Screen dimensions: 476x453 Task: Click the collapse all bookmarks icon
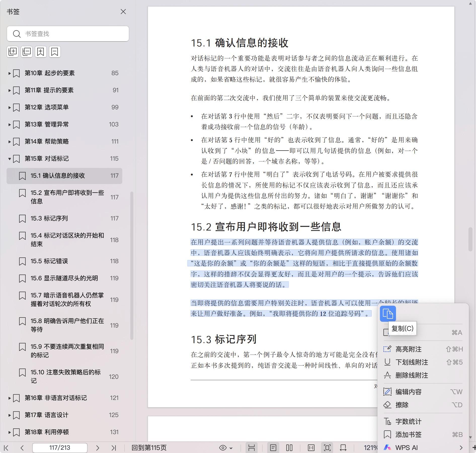[27, 52]
